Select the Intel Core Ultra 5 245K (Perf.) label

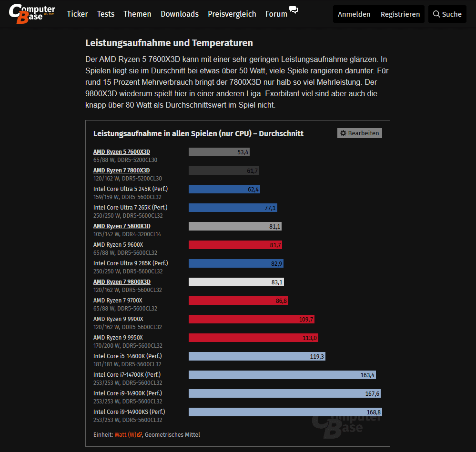coord(131,189)
